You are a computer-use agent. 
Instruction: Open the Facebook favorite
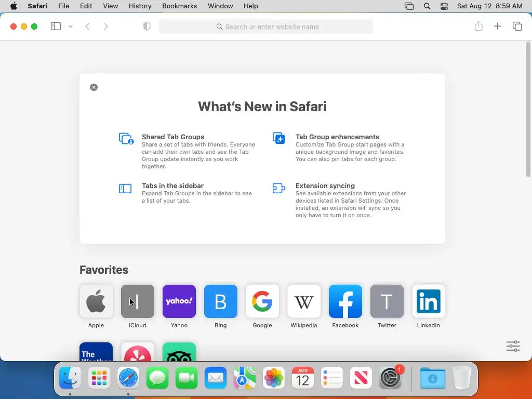coord(345,301)
